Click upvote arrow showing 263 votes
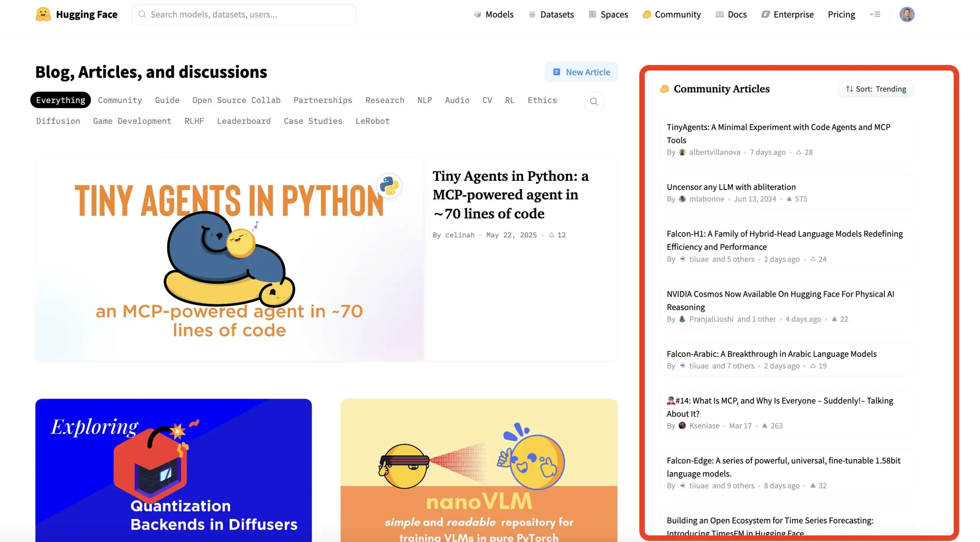 764,426
